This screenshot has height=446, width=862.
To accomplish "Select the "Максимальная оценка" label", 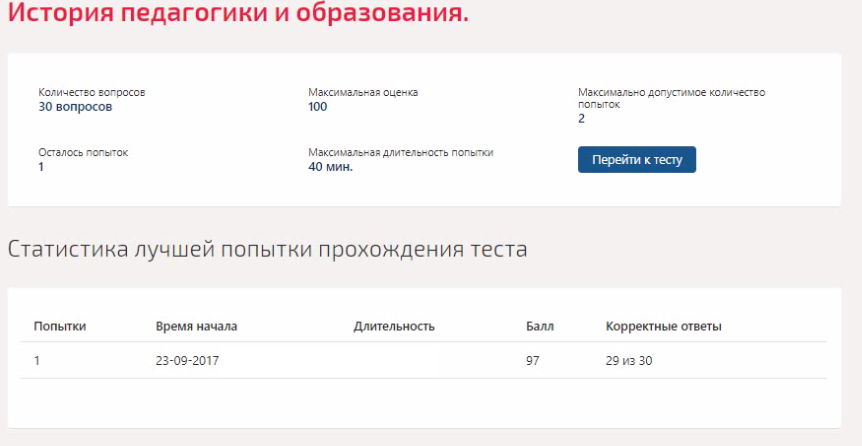I will (363, 92).
